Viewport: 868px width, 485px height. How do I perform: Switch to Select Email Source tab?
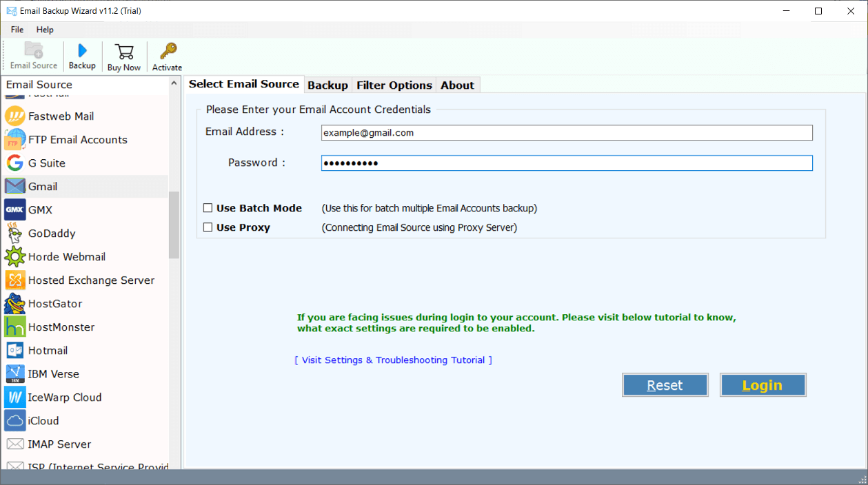pyautogui.click(x=244, y=84)
